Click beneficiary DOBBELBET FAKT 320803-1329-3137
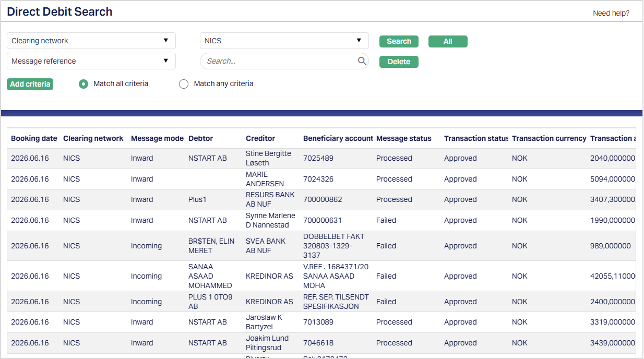Screen dimensions: 644x359 tap(334, 246)
